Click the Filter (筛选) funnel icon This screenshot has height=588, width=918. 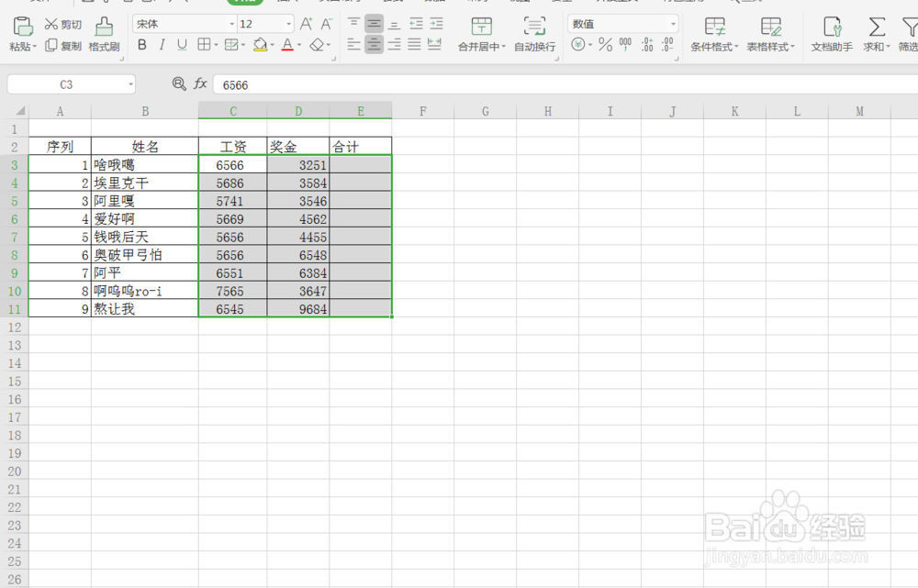click(910, 27)
